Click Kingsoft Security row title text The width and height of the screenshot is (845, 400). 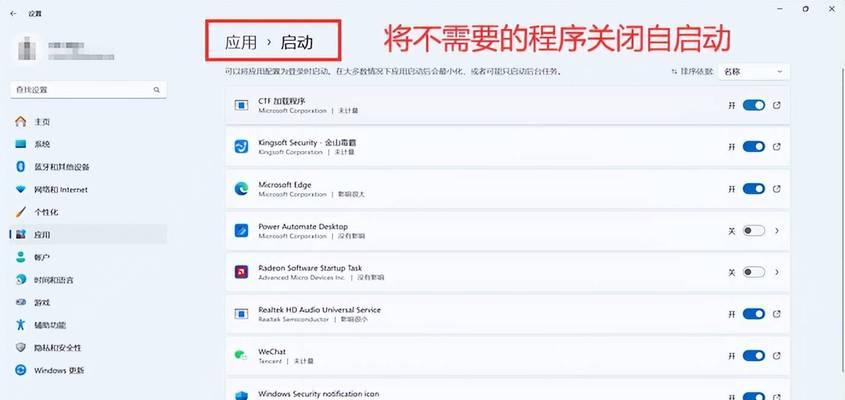[x=307, y=143]
